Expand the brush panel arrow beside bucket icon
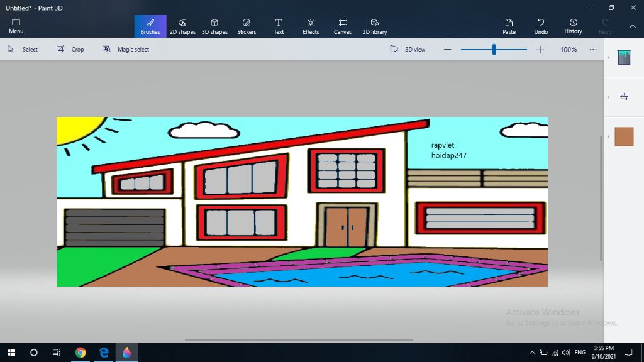 pos(608,57)
